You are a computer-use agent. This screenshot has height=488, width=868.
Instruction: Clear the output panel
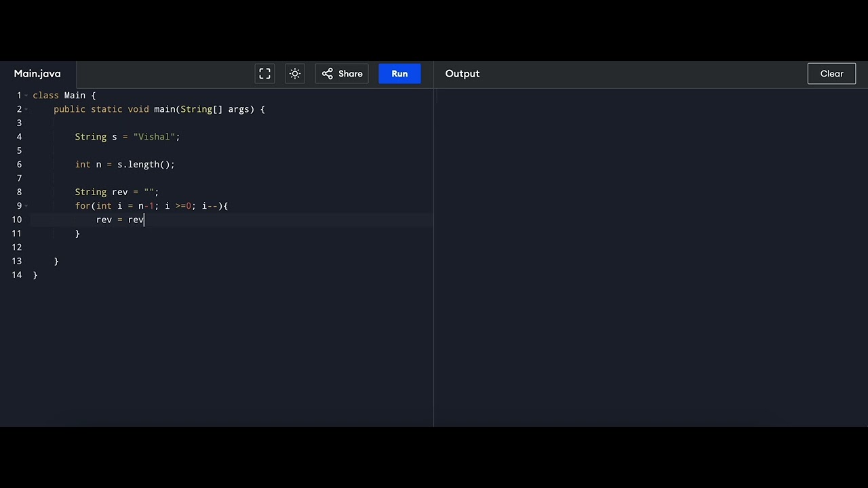click(x=831, y=74)
